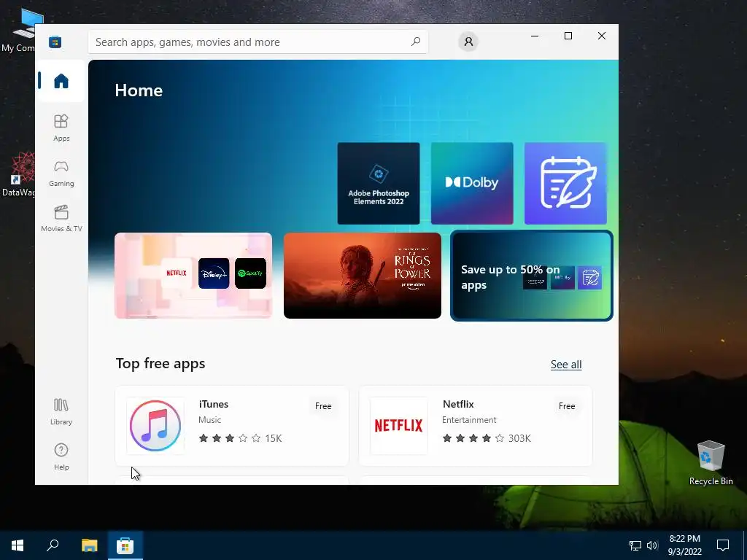Close the Microsoft Store window
The height and width of the screenshot is (560, 747).
pos(602,36)
